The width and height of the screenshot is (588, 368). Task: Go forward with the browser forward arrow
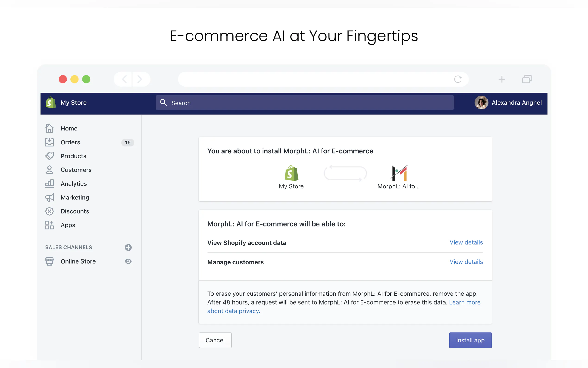(140, 79)
